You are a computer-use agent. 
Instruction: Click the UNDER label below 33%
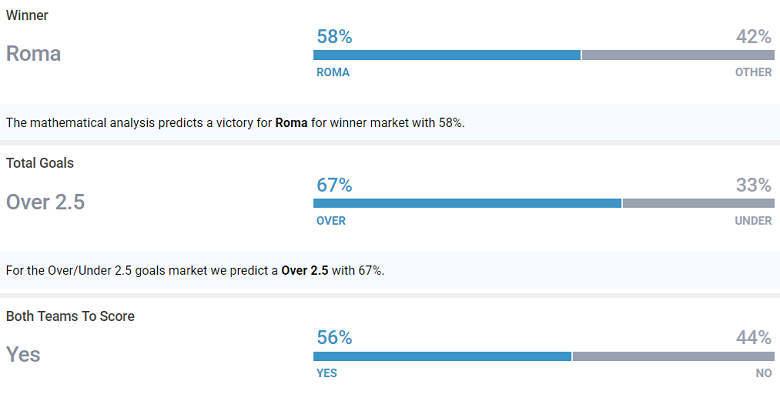coord(753,221)
